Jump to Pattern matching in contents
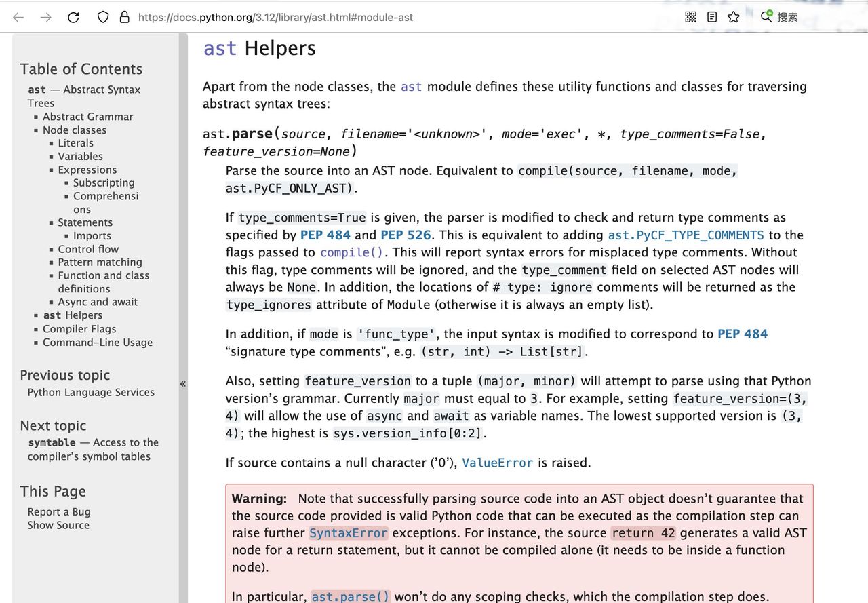Image resolution: width=868 pixels, height=603 pixels. 100,262
